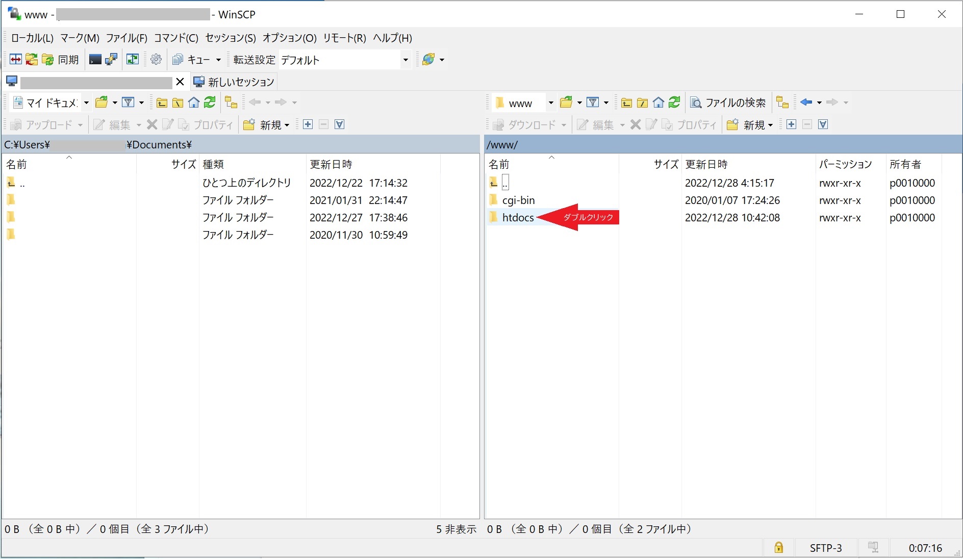This screenshot has height=560, width=963.
Task: Select the cgi-bin folder
Action: (x=518, y=200)
